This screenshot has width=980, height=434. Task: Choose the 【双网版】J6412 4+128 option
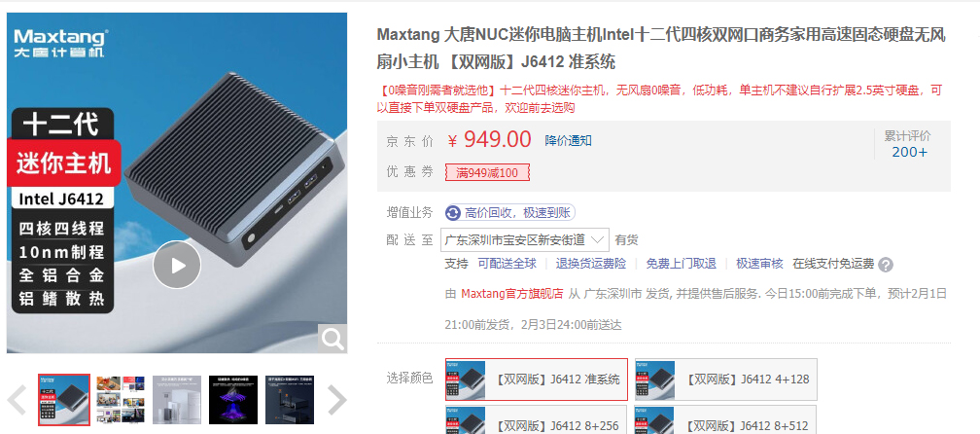tap(725, 379)
